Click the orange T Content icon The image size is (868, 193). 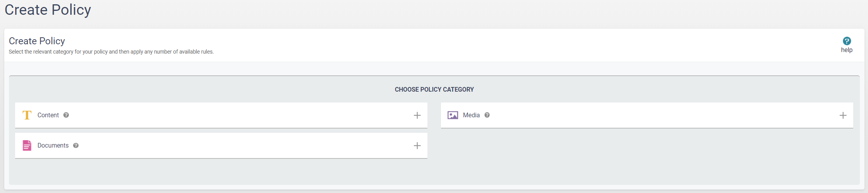(x=27, y=115)
